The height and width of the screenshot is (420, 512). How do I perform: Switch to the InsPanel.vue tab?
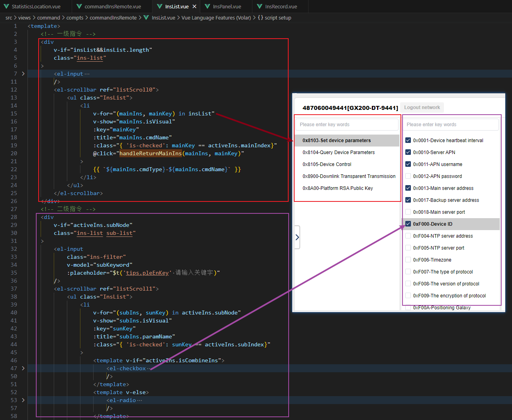point(227,6)
